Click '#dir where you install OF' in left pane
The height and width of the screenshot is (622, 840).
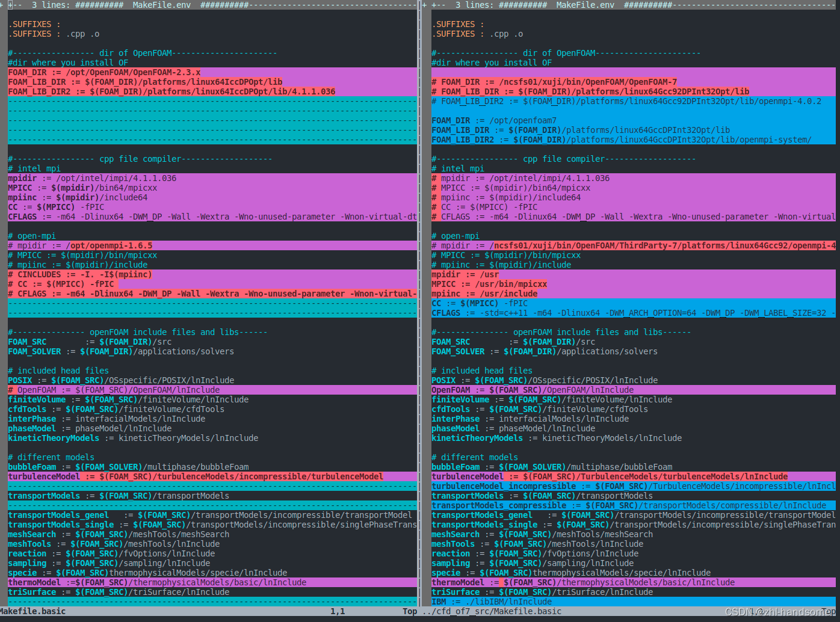69,63
